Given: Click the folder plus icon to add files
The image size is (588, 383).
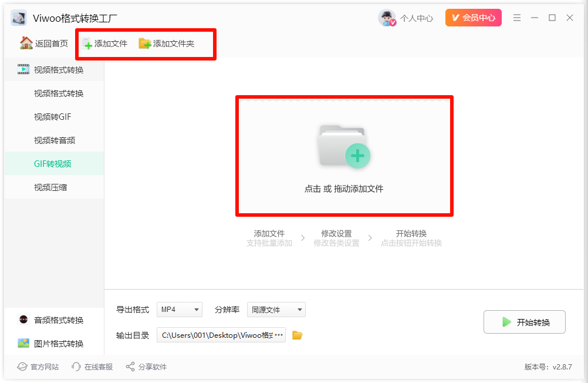Looking at the screenshot, I should [344, 146].
